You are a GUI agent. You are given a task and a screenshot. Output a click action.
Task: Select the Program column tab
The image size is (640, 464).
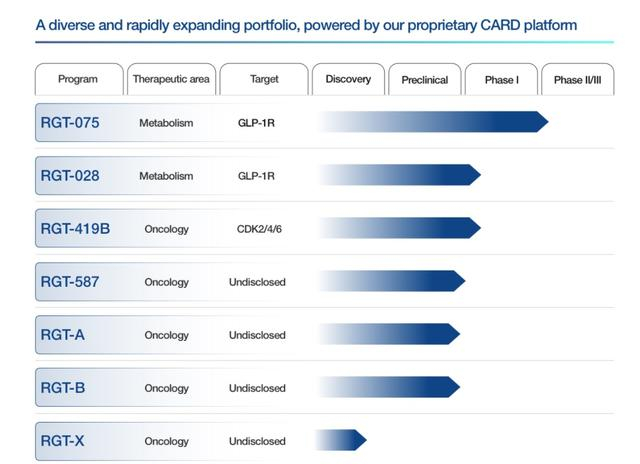(x=78, y=79)
